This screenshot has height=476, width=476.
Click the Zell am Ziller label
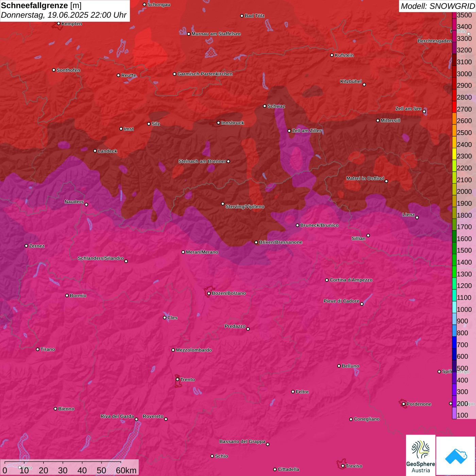[307, 131]
